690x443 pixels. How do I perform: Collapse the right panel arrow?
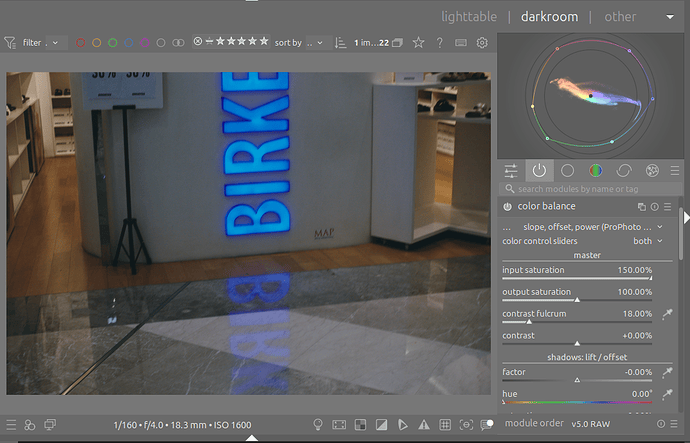click(x=686, y=218)
